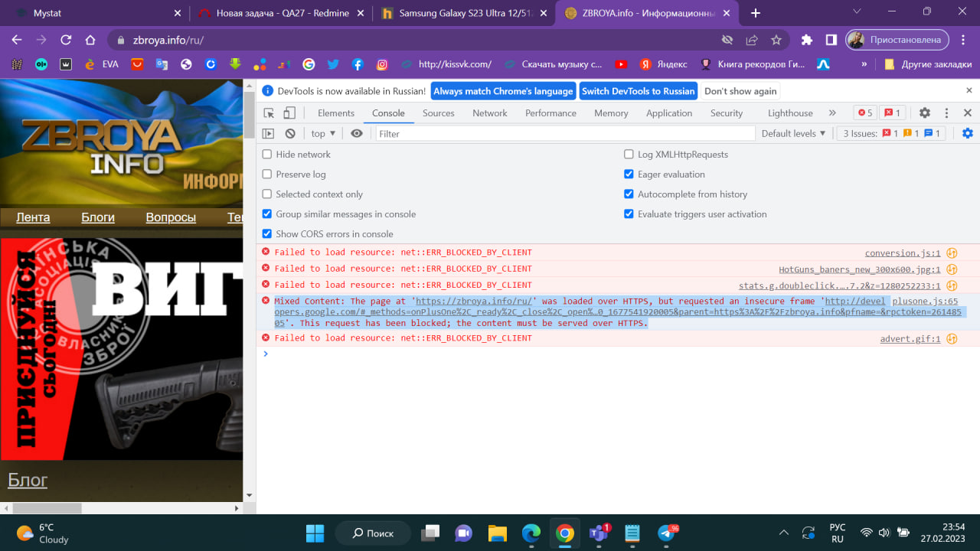980x551 pixels.
Task: Open DevTools three-dot customize menu
Action: [947, 113]
